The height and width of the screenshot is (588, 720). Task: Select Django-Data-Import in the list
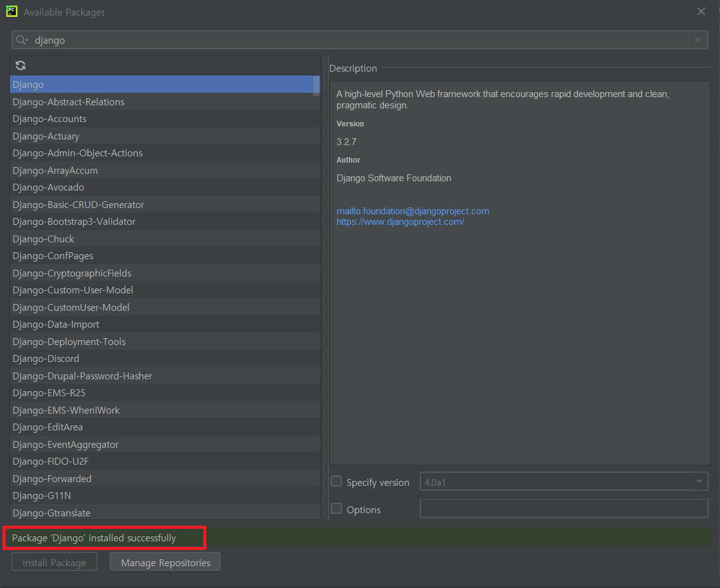click(165, 325)
